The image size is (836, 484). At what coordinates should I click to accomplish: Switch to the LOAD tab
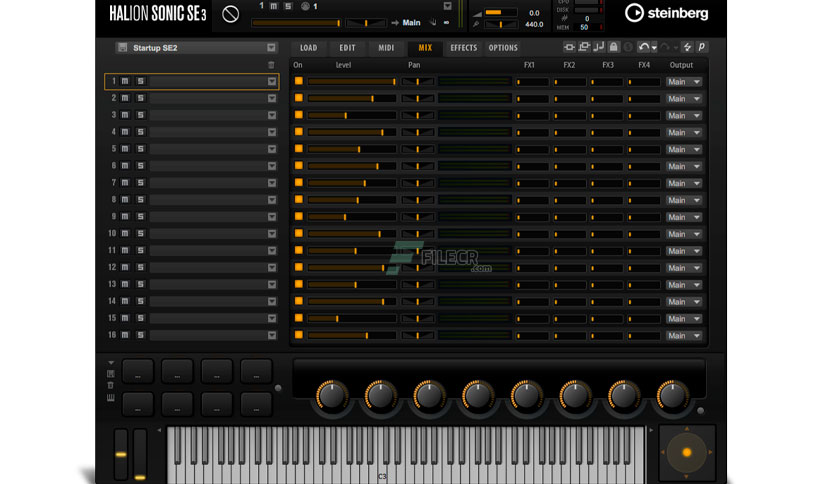coord(309,48)
